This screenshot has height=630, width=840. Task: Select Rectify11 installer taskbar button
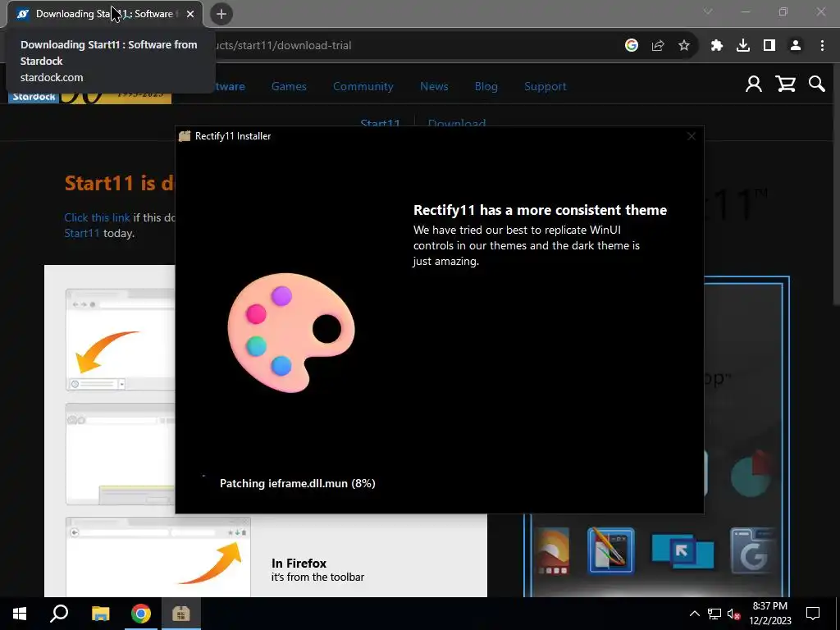tap(181, 614)
